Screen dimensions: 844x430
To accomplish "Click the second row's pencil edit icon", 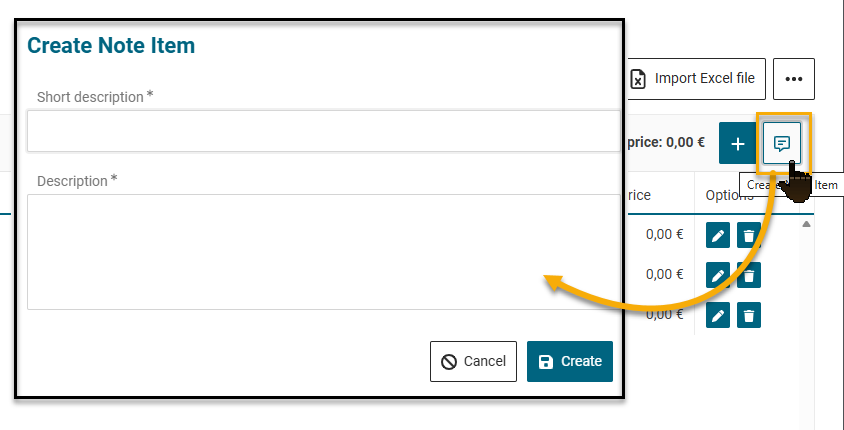I will coord(717,275).
